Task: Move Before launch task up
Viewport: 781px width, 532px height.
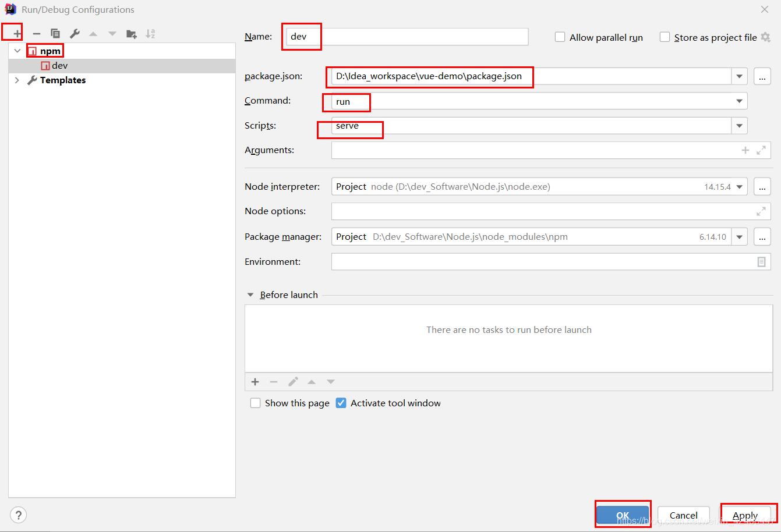Action: point(312,382)
